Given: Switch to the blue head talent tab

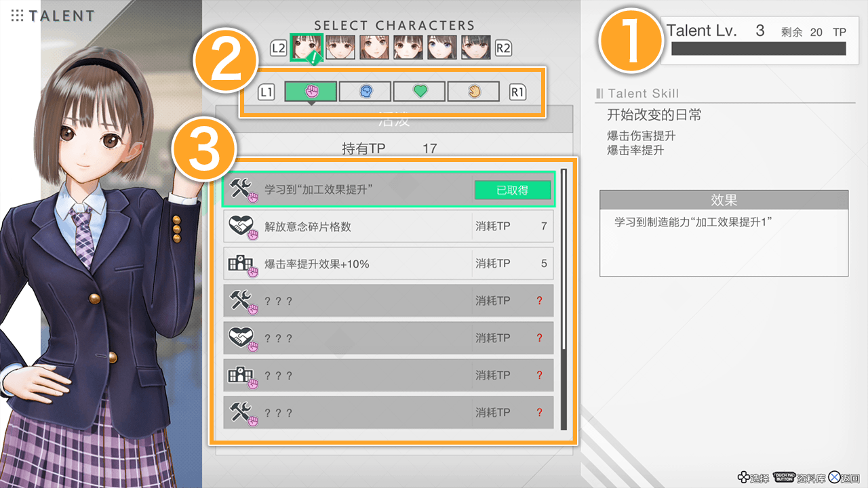Looking at the screenshot, I should (365, 91).
